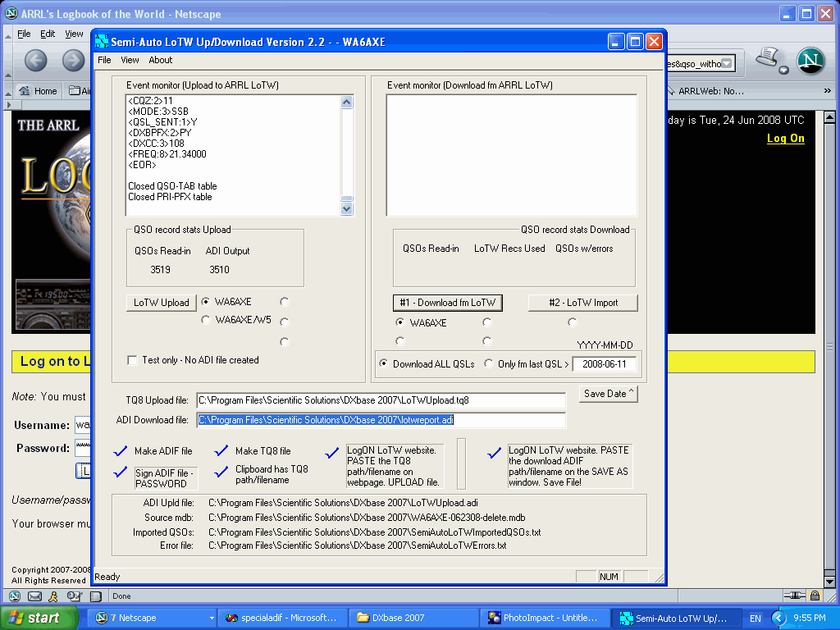
Task: Open the 7 Netscape taskbar group dropdown
Action: [212, 619]
